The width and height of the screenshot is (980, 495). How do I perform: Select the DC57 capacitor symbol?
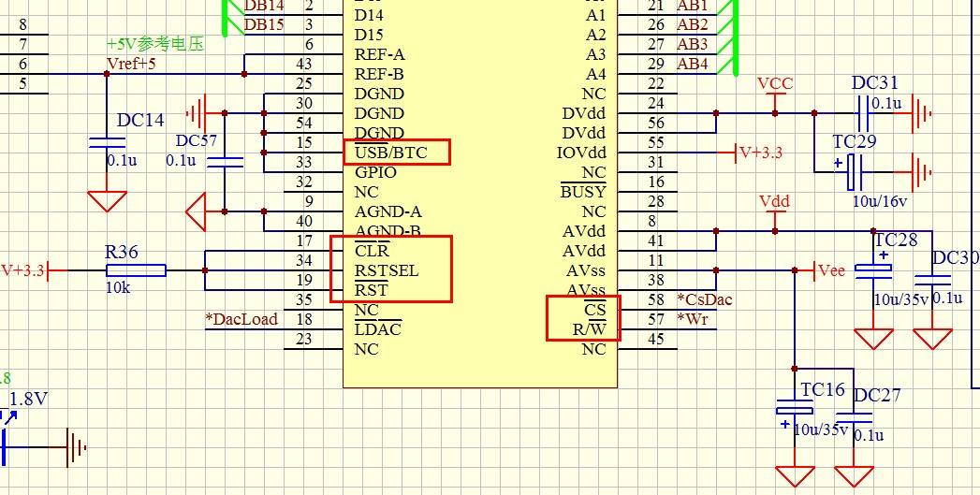tap(225, 162)
